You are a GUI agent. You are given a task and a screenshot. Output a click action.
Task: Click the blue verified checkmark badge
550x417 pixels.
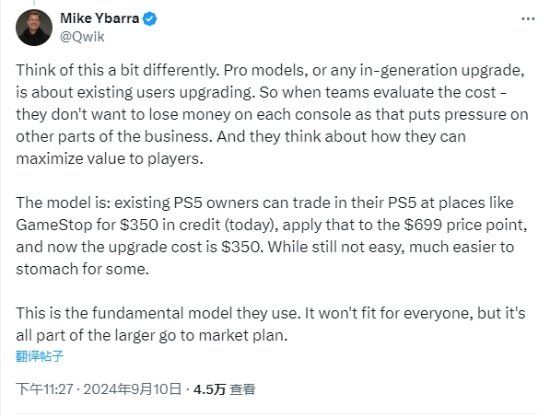point(150,19)
